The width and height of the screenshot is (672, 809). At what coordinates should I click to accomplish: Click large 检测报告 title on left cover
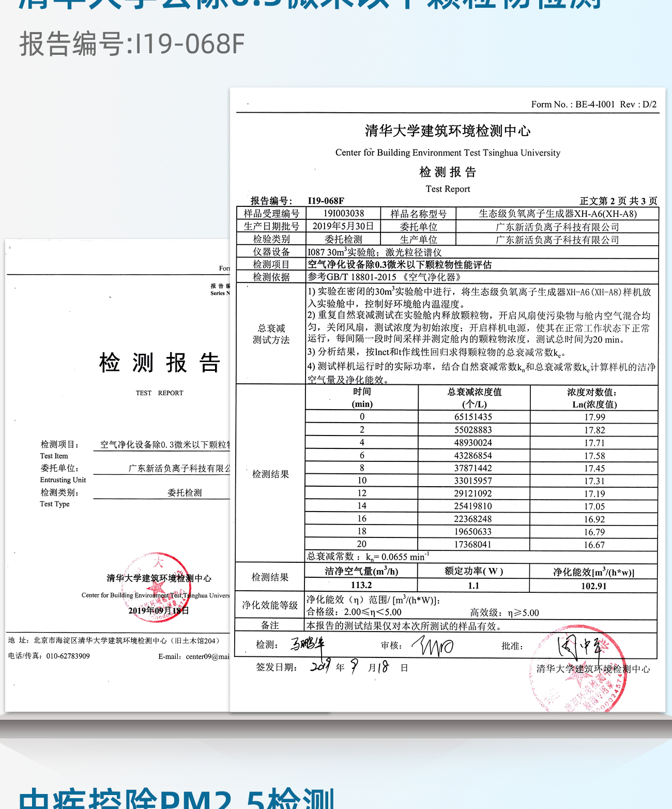(160, 363)
